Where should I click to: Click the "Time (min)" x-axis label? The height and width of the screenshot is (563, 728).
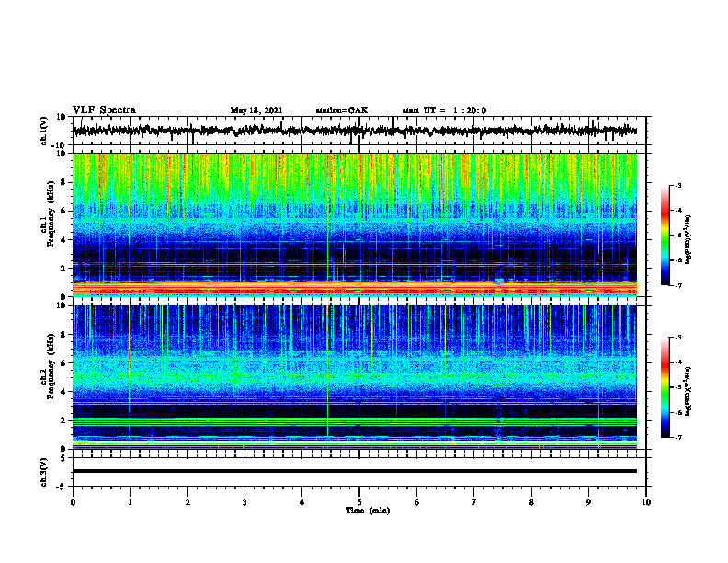[368, 511]
